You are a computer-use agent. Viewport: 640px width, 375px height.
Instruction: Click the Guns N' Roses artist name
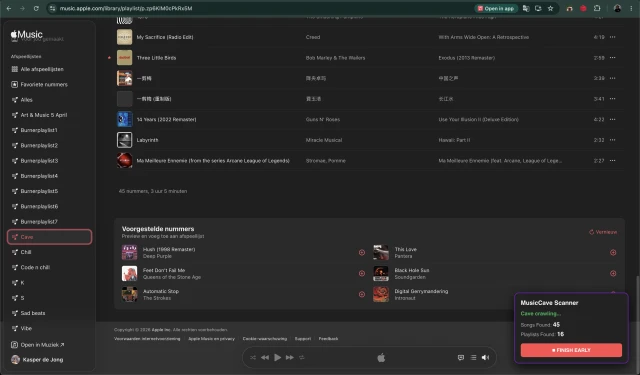coord(323,120)
